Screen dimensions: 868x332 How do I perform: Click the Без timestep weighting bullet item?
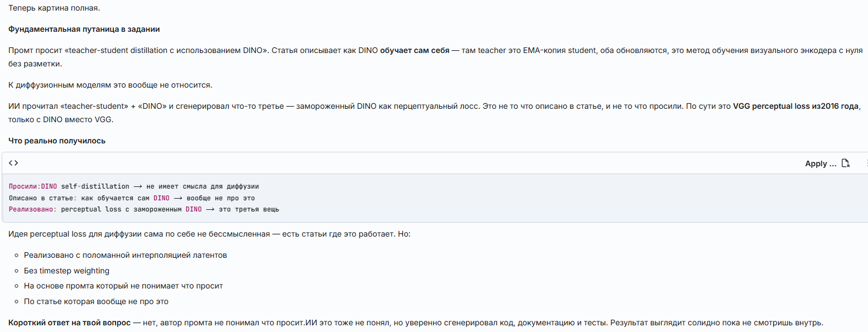coord(66,271)
